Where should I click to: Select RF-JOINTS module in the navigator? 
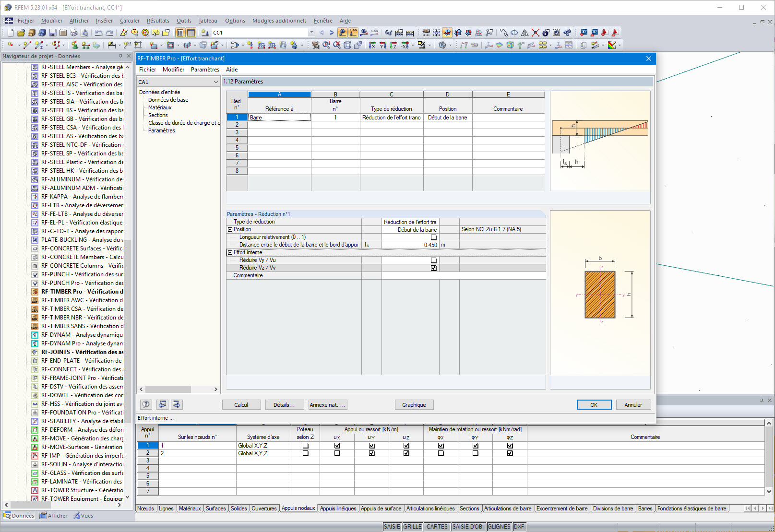click(x=82, y=352)
